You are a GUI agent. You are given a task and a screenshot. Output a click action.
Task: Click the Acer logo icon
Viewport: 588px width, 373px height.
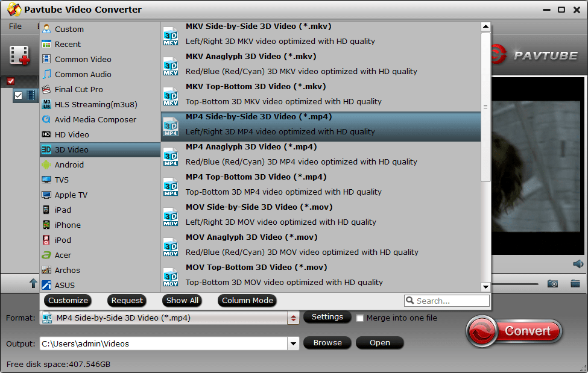46,255
